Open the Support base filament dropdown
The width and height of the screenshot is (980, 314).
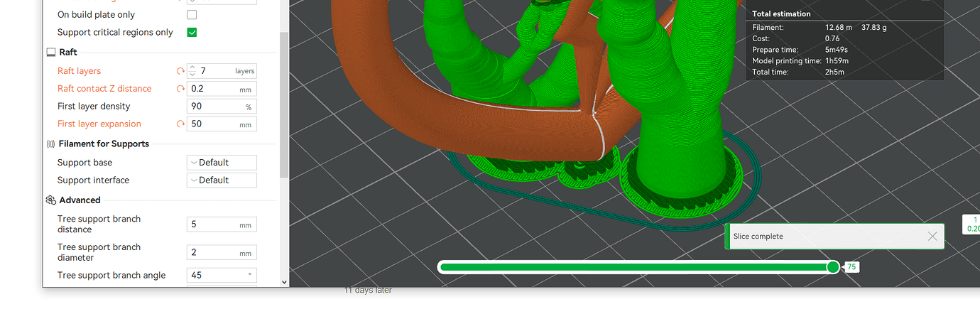(222, 163)
